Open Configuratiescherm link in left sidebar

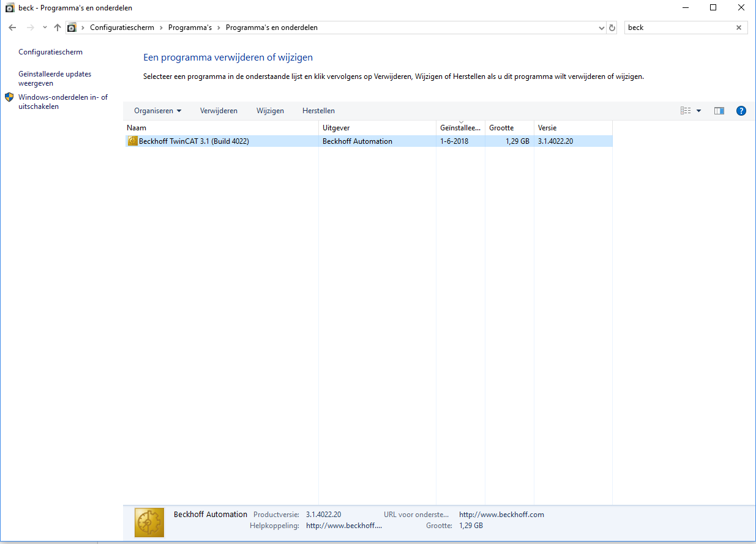point(51,52)
